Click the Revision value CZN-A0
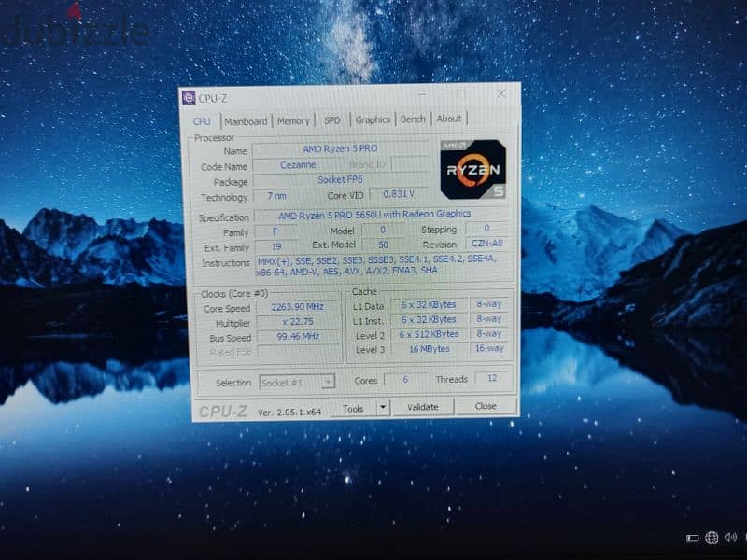The width and height of the screenshot is (747, 560). click(x=486, y=244)
